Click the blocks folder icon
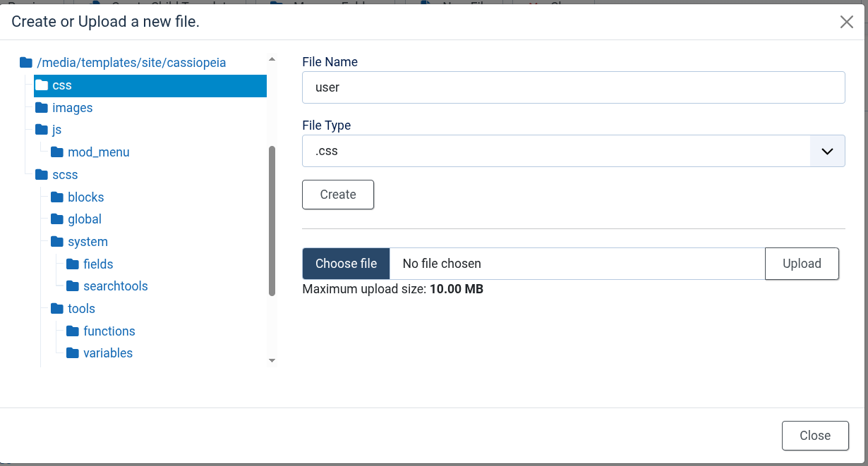 57,197
